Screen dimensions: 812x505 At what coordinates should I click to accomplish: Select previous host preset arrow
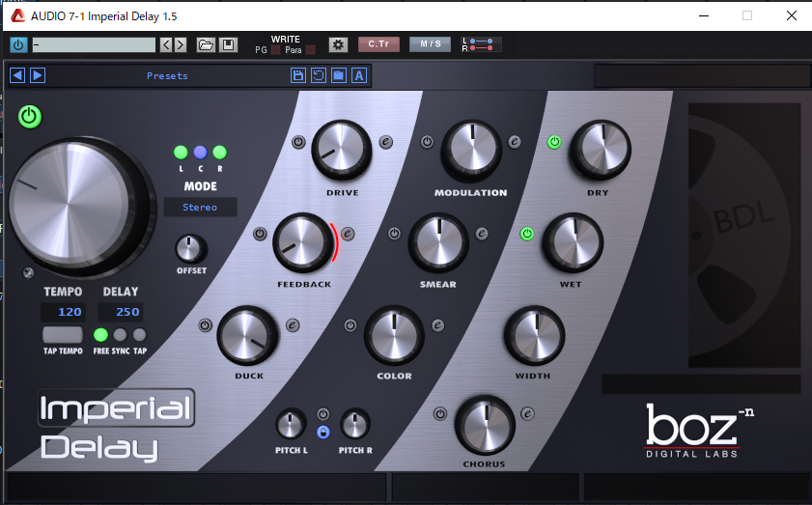click(x=166, y=45)
